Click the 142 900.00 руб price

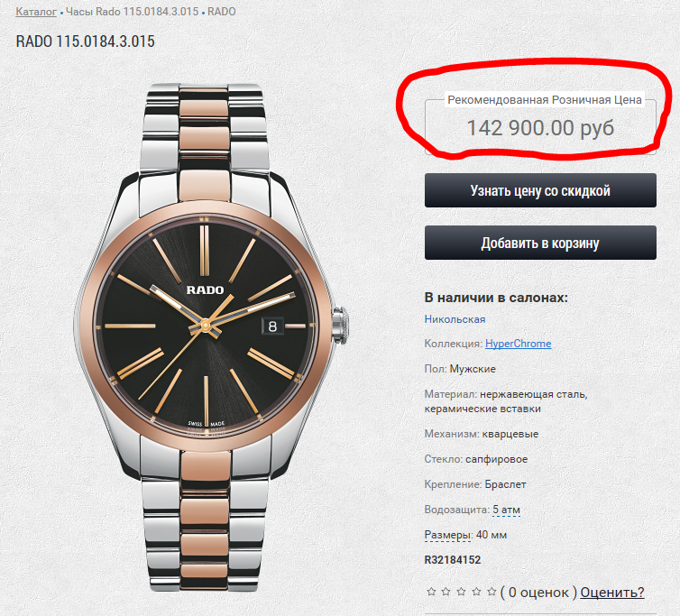coord(539,128)
